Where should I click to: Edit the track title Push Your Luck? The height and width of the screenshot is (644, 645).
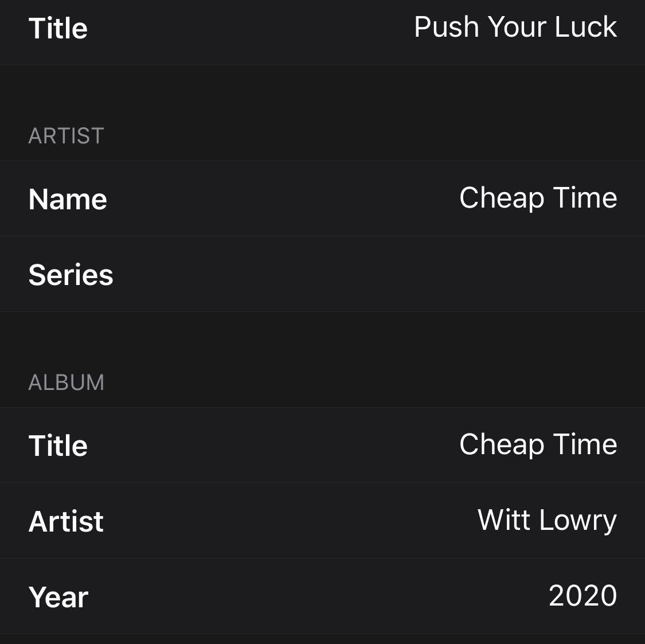[515, 27]
